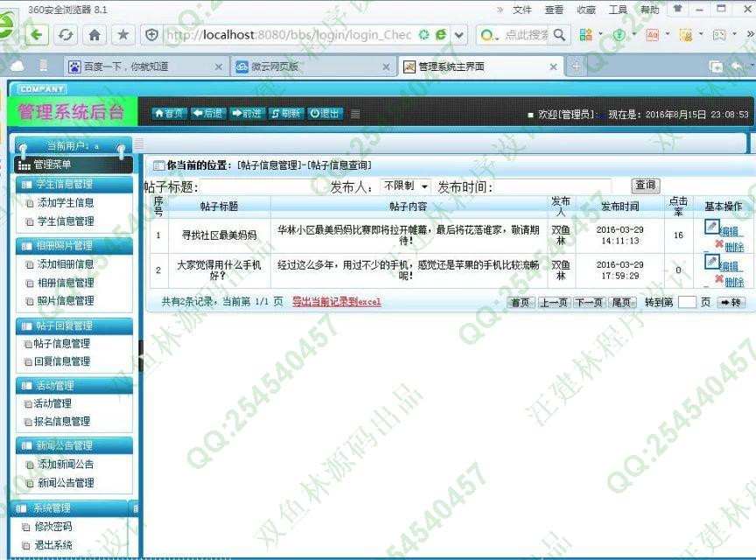Open the 工具 browser menu
756x560 pixels.
618,10
